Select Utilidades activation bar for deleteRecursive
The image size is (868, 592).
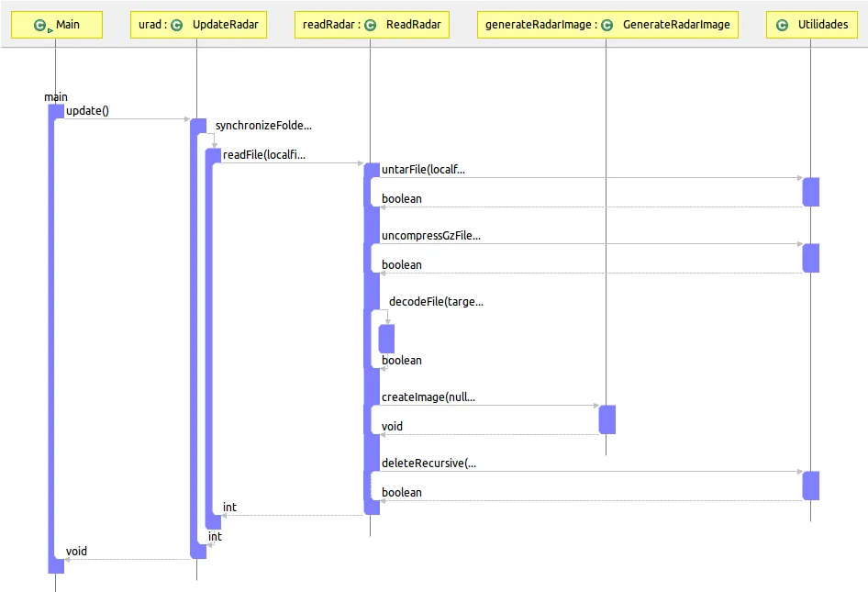click(x=811, y=486)
